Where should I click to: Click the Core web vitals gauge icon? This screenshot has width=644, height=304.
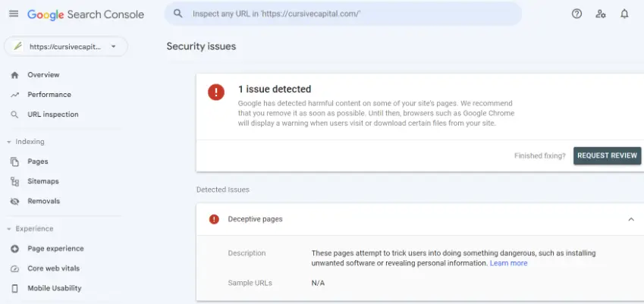point(14,268)
